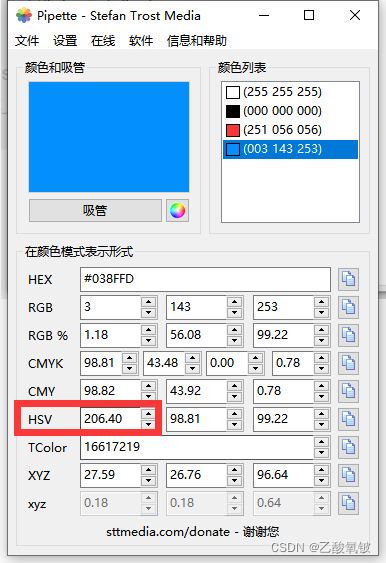Copy the lowercase xyz values to clipboard
386x563 pixels.
point(348,503)
